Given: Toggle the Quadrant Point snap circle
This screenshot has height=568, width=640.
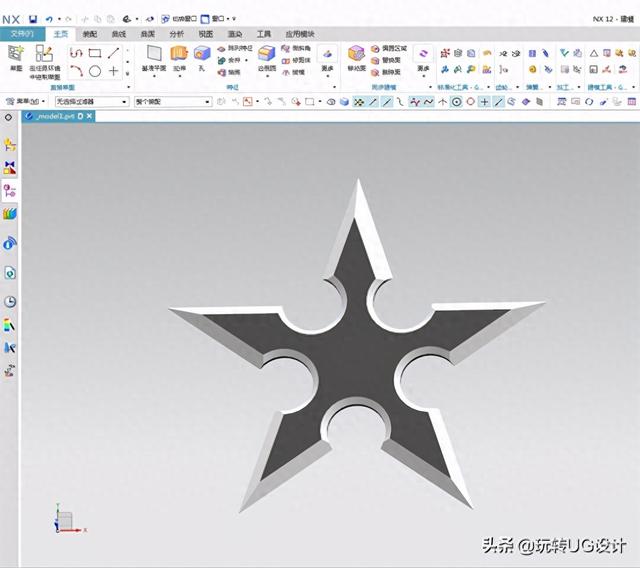Looking at the screenshot, I should coord(471,102).
